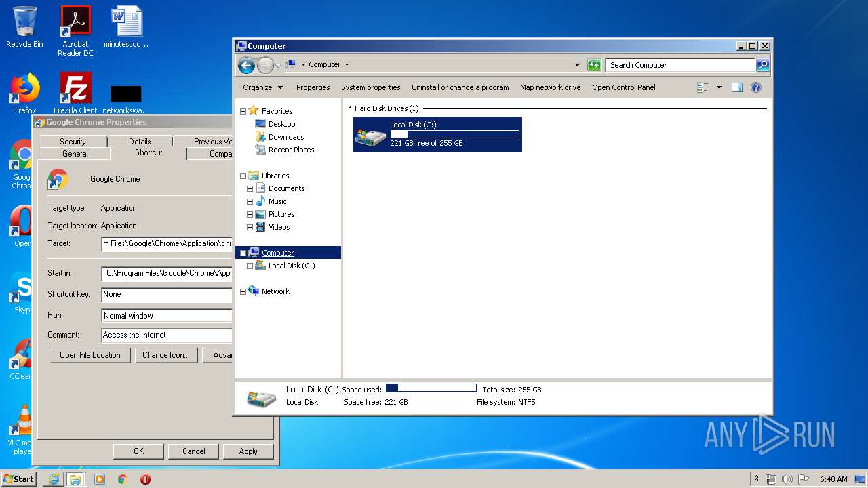Select the Local Disk (C:) drive tile

(x=437, y=134)
